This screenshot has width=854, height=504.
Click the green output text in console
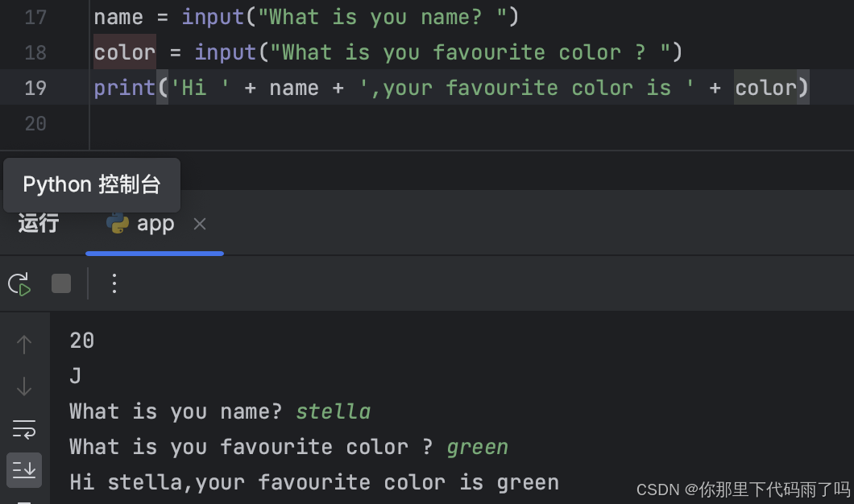[477, 446]
